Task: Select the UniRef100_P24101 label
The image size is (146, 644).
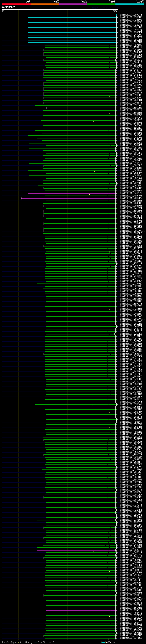Action: point(131,20)
